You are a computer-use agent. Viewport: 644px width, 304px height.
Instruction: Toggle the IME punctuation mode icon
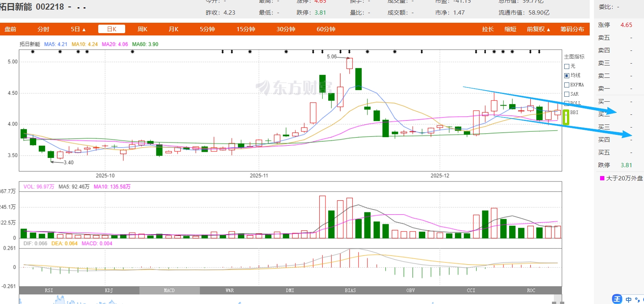(637, 299)
